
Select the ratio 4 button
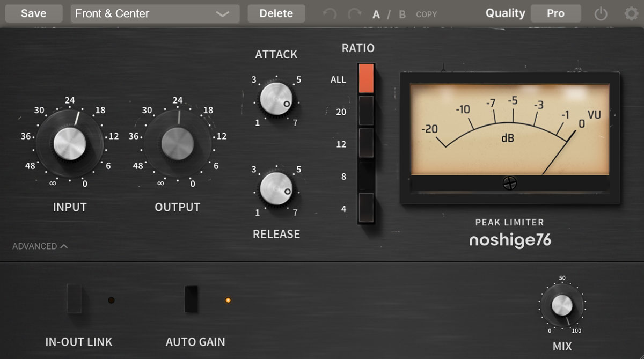pyautogui.click(x=366, y=208)
